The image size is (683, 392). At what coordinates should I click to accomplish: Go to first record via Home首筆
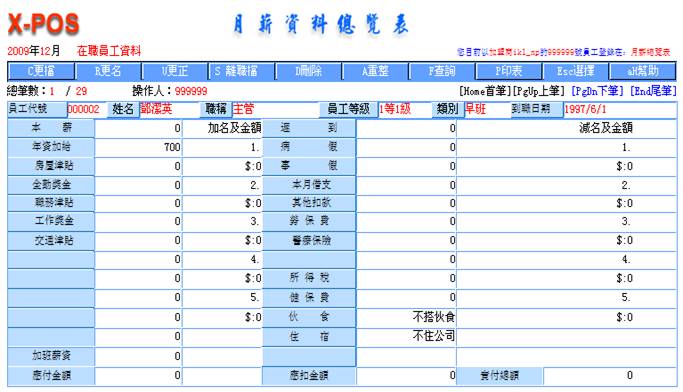click(x=483, y=91)
